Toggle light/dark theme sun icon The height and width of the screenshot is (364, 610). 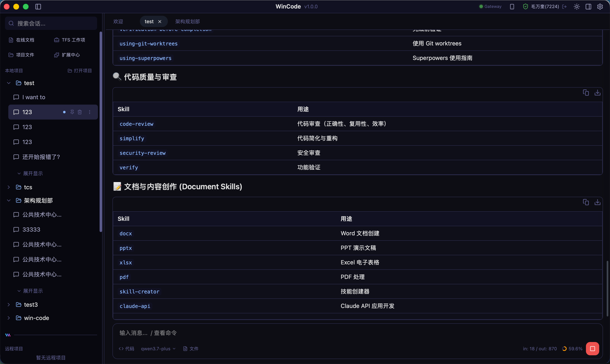(x=577, y=7)
